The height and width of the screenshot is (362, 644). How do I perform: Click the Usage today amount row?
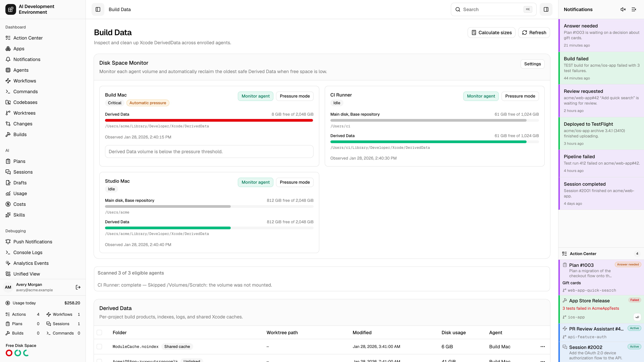click(x=43, y=303)
